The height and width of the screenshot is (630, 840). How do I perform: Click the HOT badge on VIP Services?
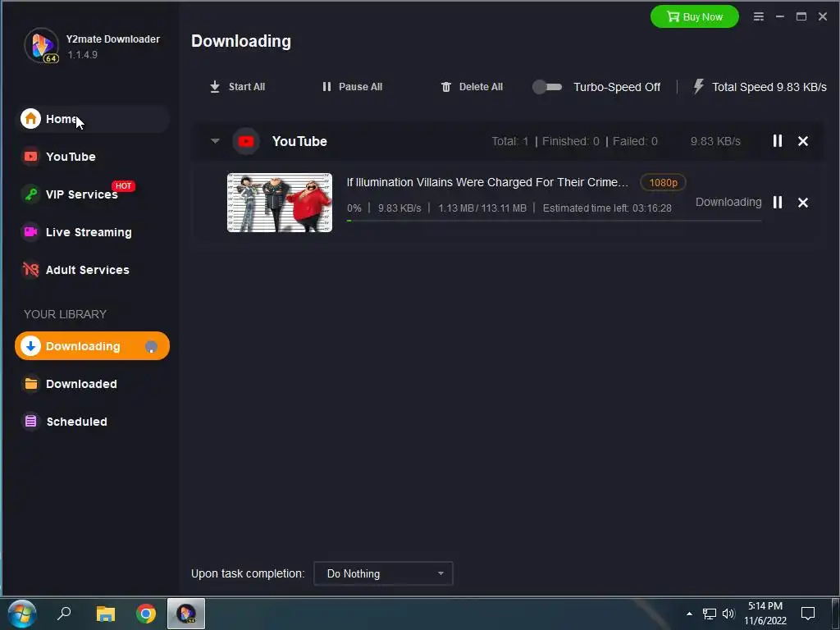[x=123, y=186]
